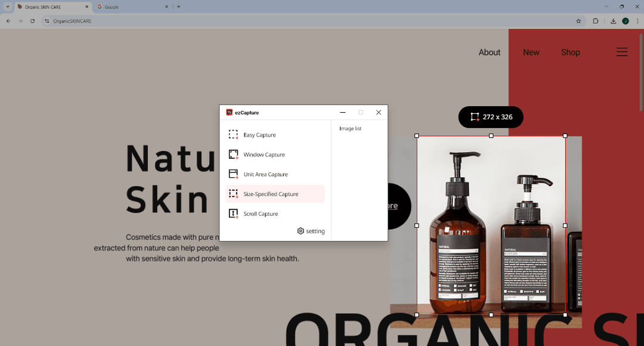This screenshot has width=644, height=346.
Task: Start Scroll Capture via its icon
Action: [233, 214]
